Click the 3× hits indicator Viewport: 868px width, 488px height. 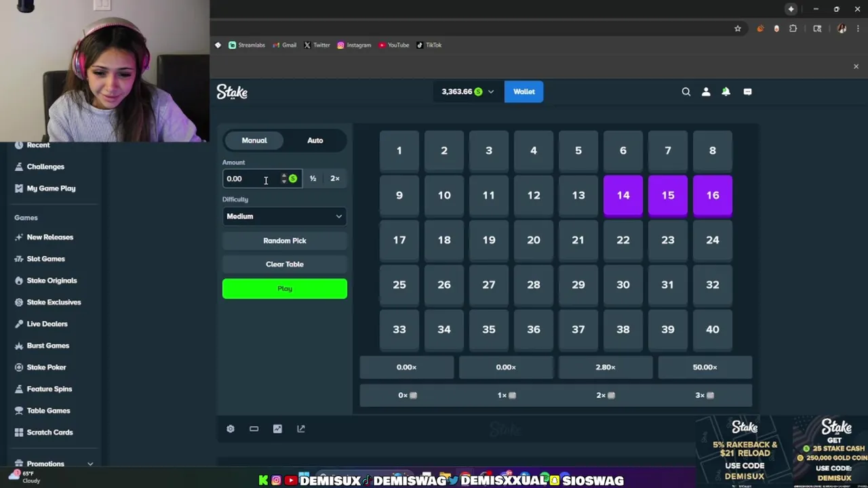pyautogui.click(x=705, y=395)
